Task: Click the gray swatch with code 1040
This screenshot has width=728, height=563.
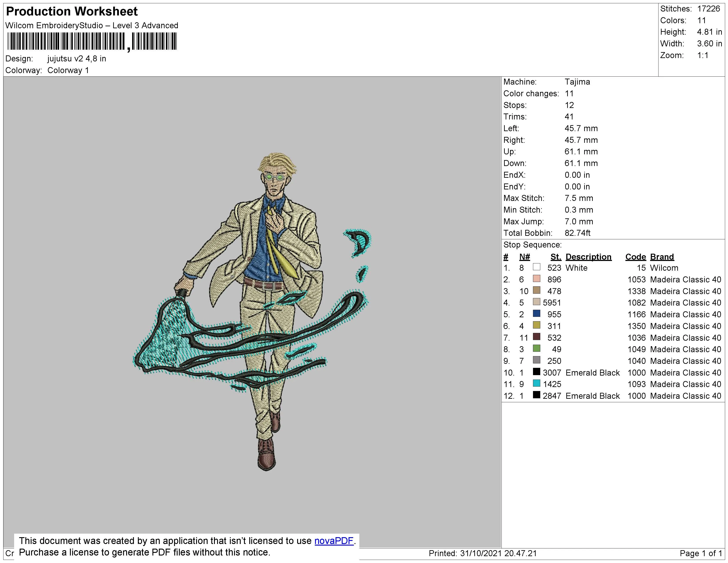Action: coord(536,360)
